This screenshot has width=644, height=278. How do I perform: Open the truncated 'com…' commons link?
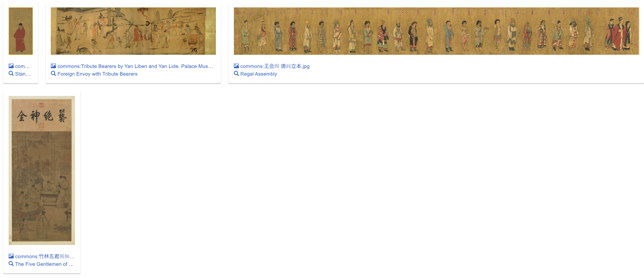click(22, 66)
